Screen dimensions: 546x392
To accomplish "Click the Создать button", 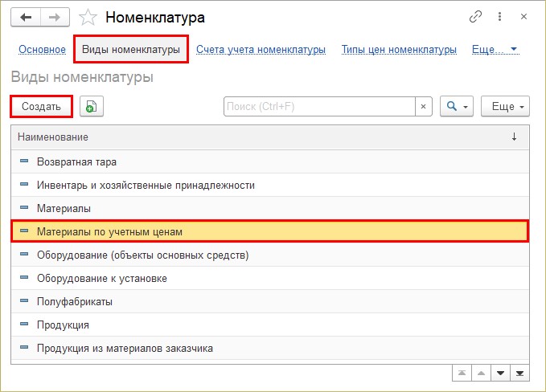I will [41, 106].
